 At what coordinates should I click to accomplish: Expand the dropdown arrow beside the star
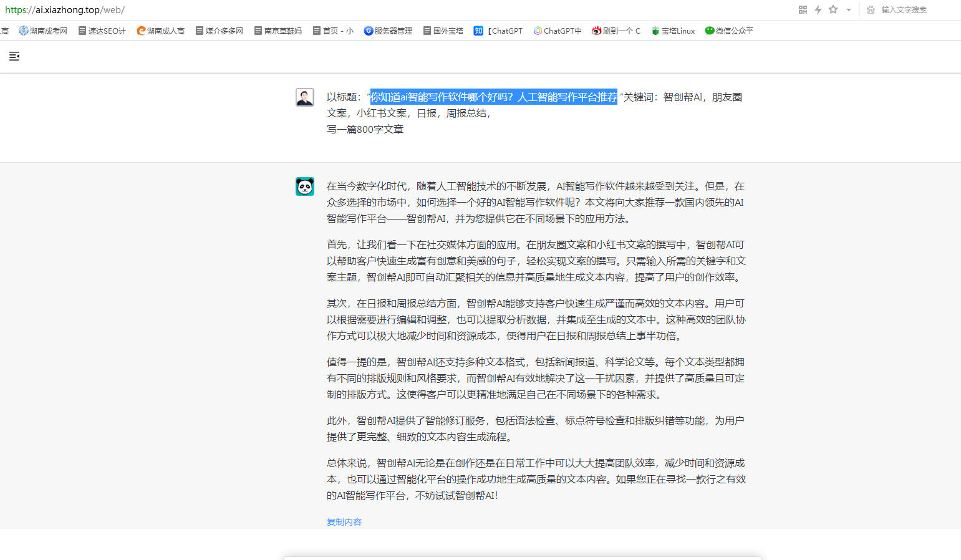[849, 10]
